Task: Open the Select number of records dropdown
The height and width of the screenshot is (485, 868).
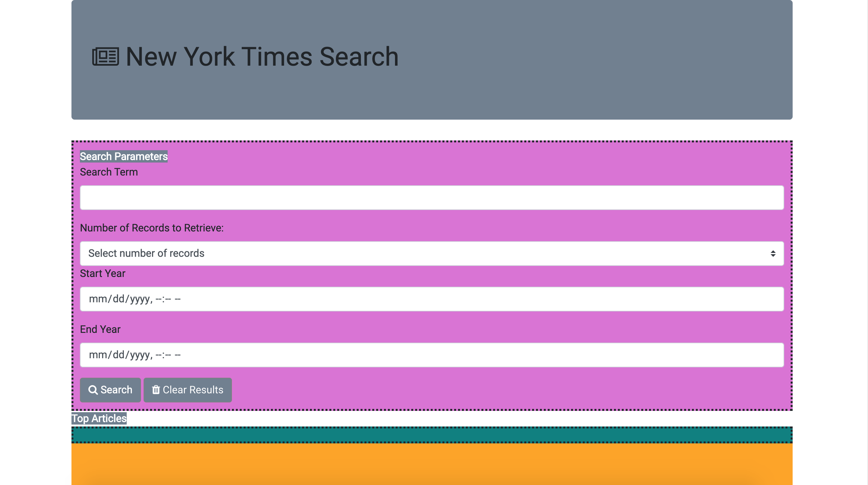Action: coord(431,253)
